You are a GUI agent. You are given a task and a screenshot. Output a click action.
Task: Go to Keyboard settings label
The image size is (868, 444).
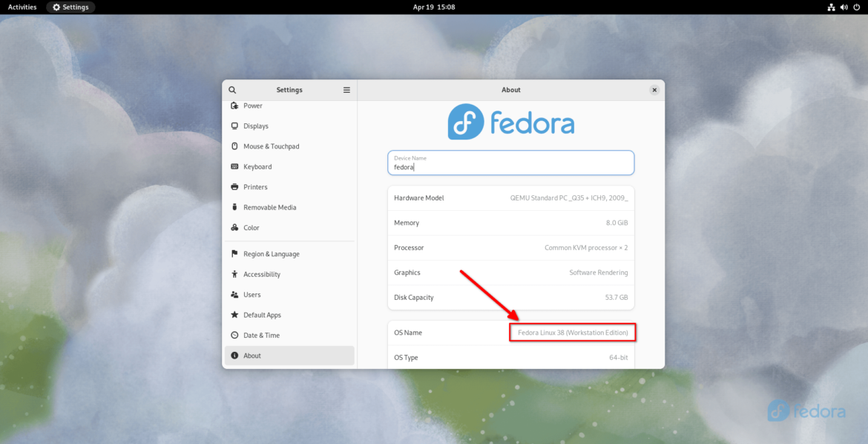(x=257, y=167)
